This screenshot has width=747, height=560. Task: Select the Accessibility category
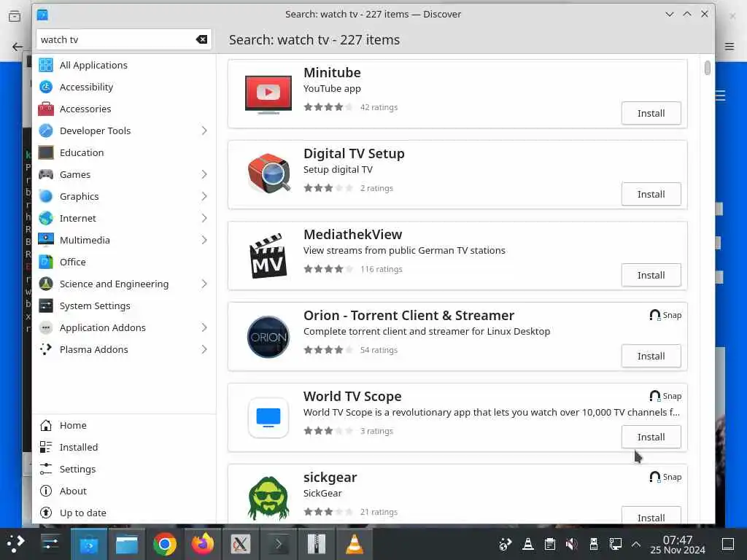pos(124,87)
